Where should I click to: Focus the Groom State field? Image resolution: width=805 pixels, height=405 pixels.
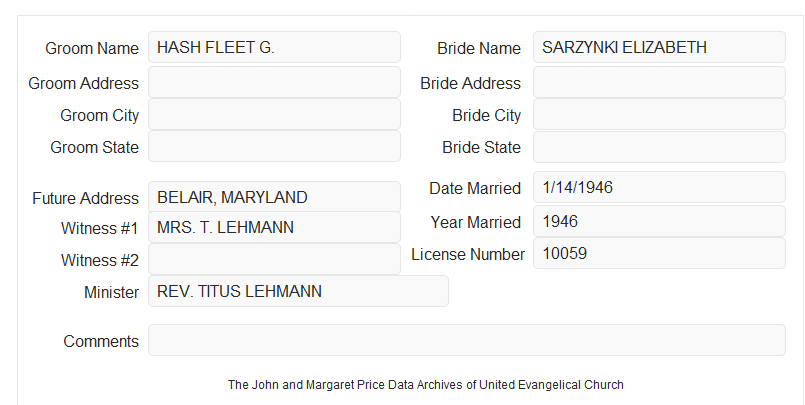274,146
